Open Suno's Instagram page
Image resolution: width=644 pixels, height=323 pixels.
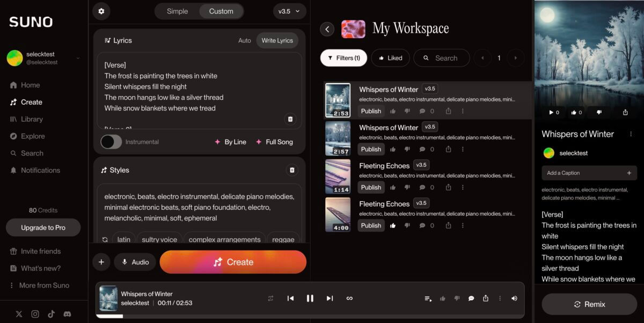coord(35,314)
